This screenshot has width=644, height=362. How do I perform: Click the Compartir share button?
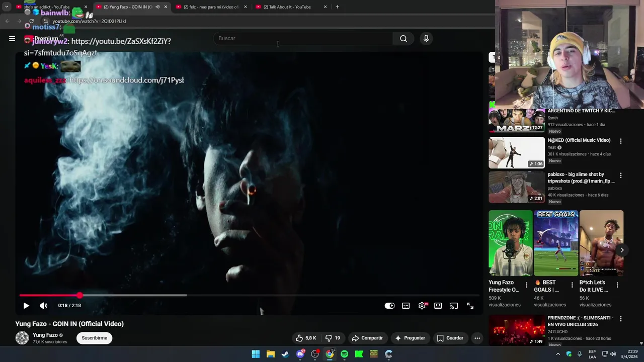click(367, 338)
